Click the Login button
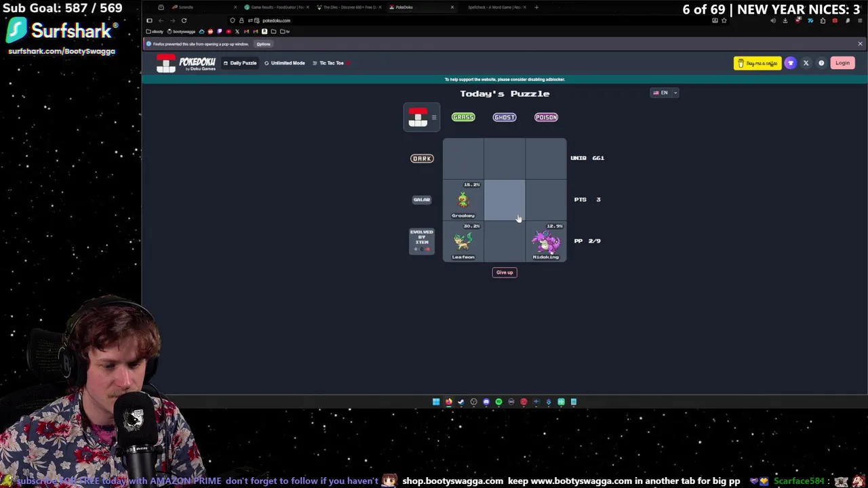868x488 pixels. coord(842,63)
